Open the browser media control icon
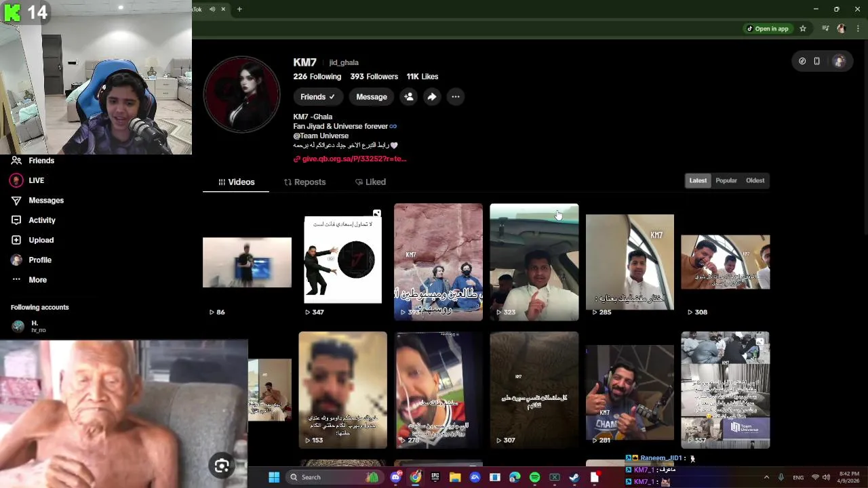This screenshot has height=488, width=868. tap(825, 28)
